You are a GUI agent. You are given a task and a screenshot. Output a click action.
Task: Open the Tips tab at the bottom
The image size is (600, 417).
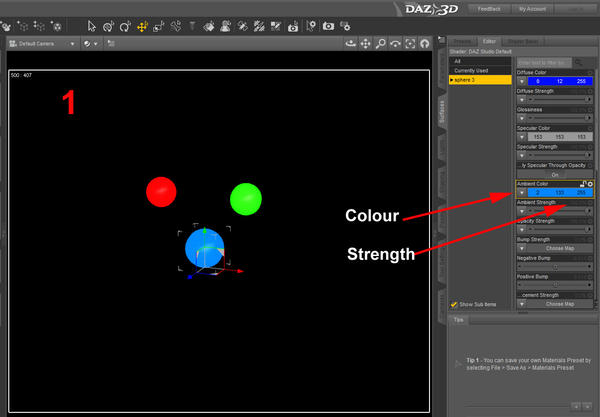pyautogui.click(x=458, y=319)
